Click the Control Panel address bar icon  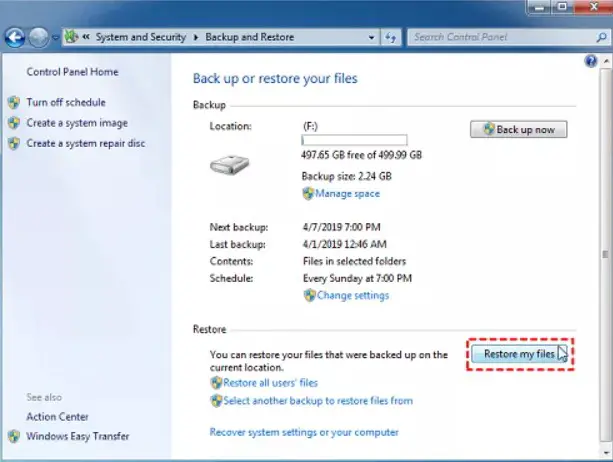[71, 37]
